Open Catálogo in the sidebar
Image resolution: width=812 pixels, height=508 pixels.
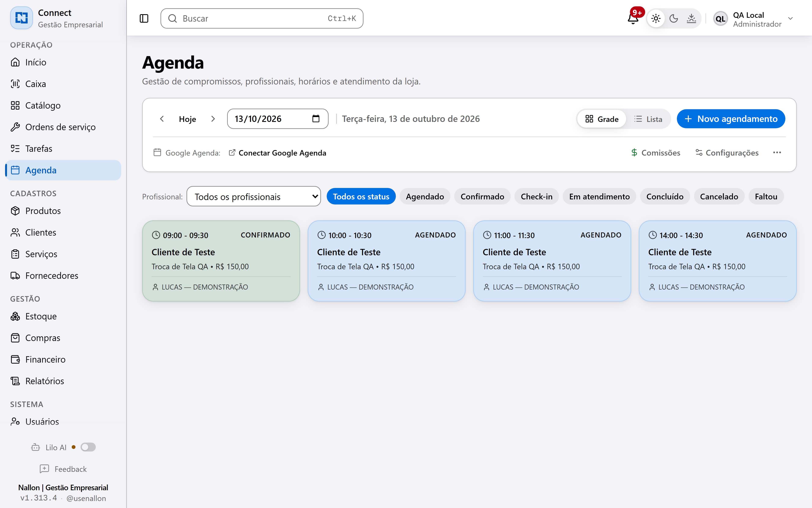[63, 105]
